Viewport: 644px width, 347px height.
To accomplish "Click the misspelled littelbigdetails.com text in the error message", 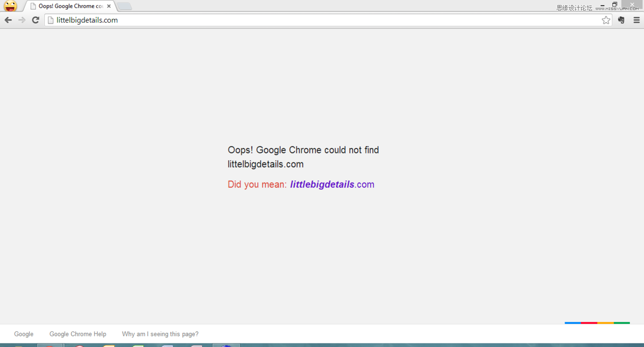I will point(266,164).
